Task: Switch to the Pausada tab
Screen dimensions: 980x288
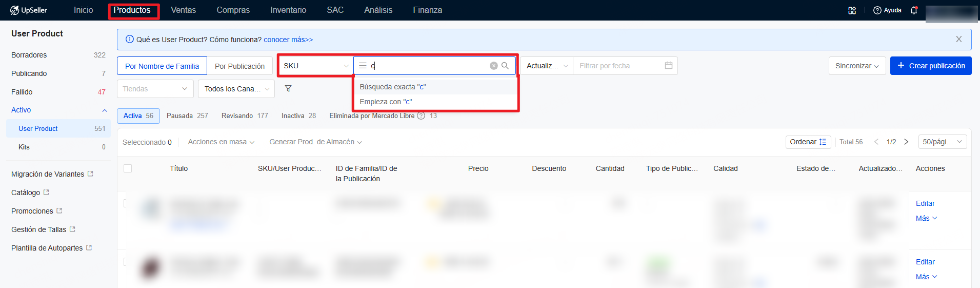Action: pyautogui.click(x=187, y=116)
